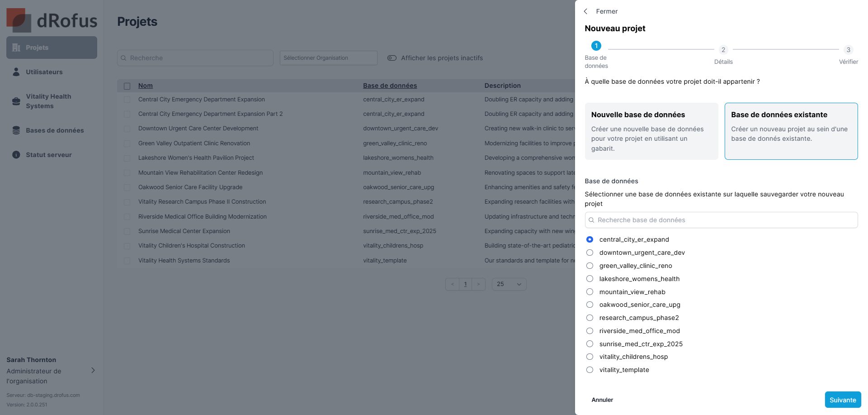Open the Sélectionner Organisation dropdown

point(328,58)
